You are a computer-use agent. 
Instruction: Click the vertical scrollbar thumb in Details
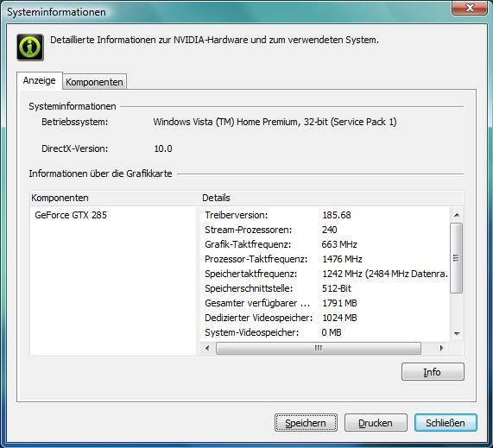(457, 258)
